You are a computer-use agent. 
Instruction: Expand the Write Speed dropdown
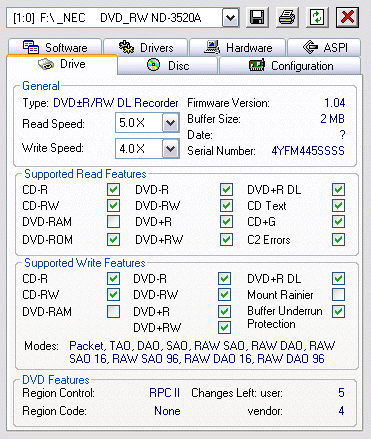click(x=171, y=149)
